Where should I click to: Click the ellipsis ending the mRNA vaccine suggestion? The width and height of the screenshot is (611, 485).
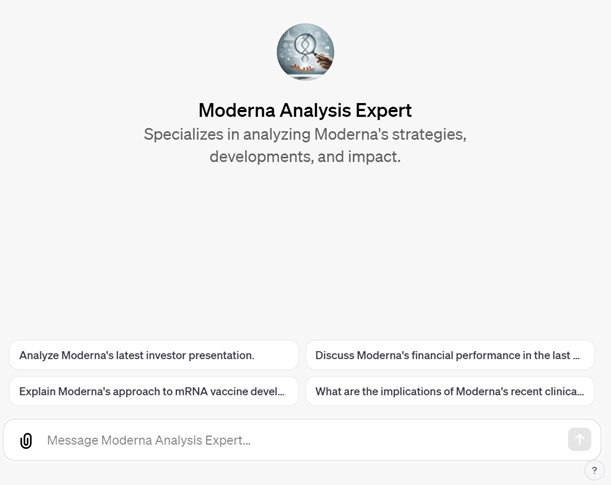[281, 392]
